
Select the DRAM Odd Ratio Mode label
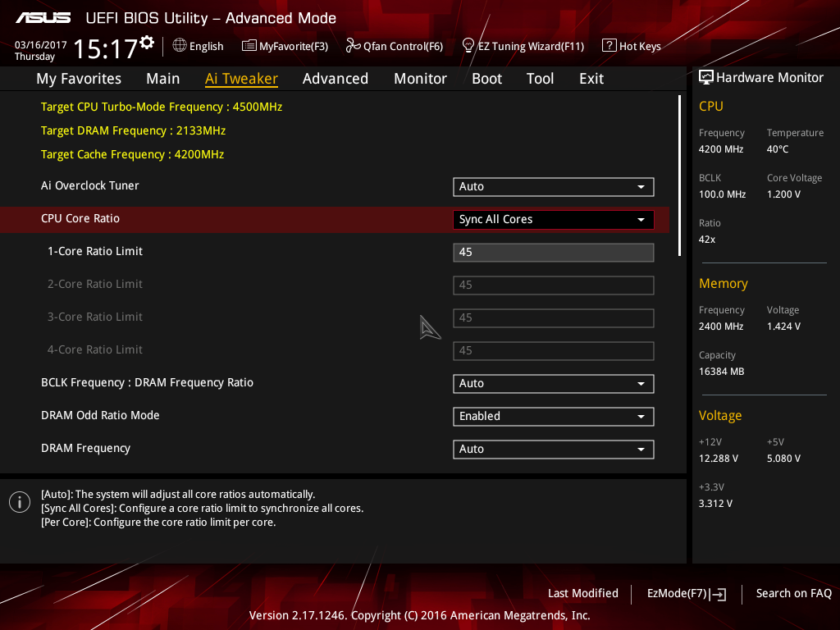tap(100, 415)
